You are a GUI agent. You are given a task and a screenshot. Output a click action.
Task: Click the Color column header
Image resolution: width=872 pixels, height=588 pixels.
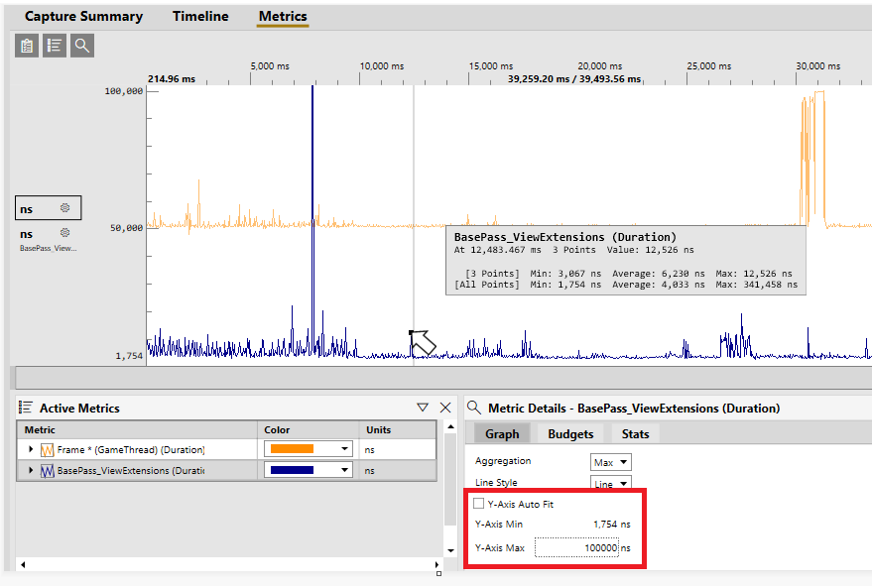[x=309, y=429]
